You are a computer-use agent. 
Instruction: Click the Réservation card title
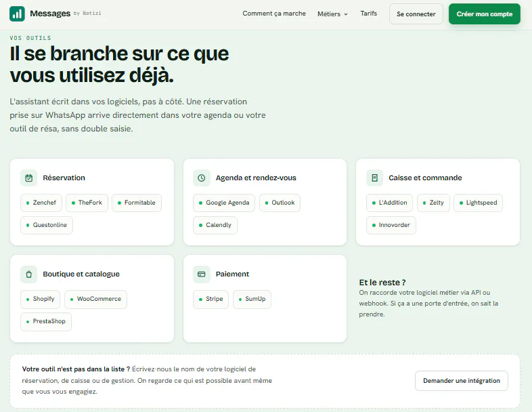(x=64, y=178)
